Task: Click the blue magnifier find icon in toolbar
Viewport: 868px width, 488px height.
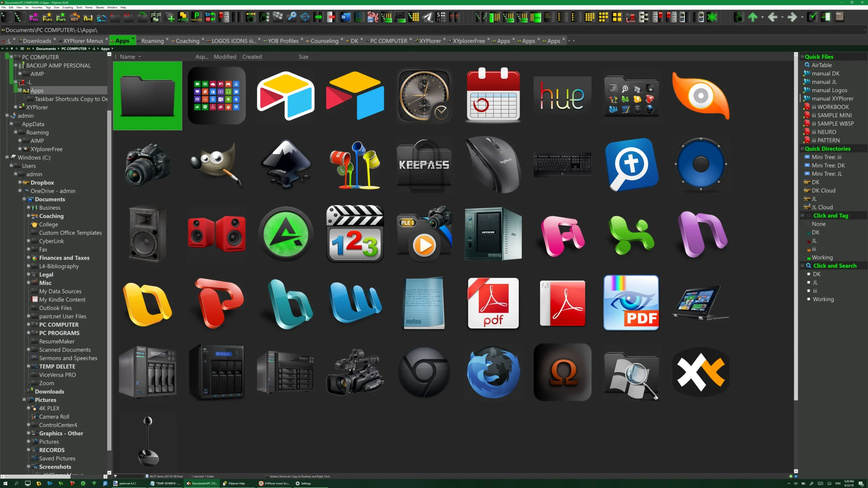Action: pyautogui.click(x=292, y=17)
